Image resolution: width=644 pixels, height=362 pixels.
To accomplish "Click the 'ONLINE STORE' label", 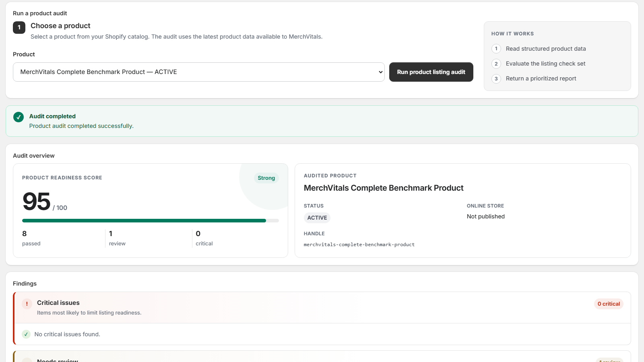I will pyautogui.click(x=485, y=206).
